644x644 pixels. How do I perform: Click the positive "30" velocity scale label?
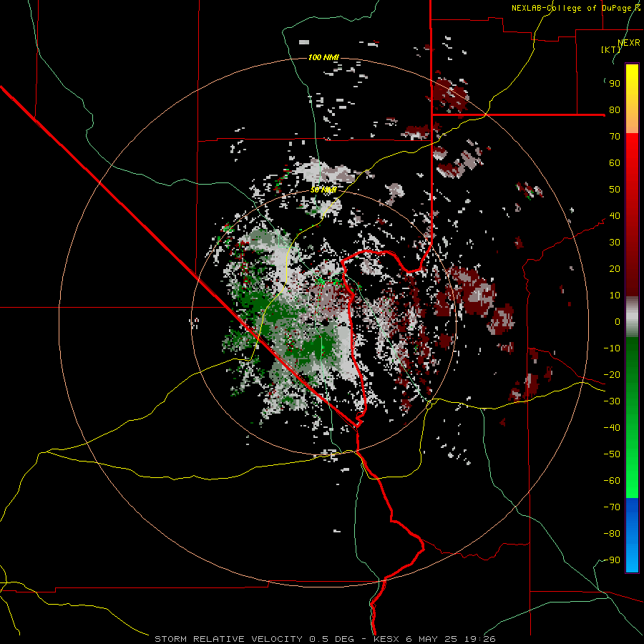click(x=615, y=243)
